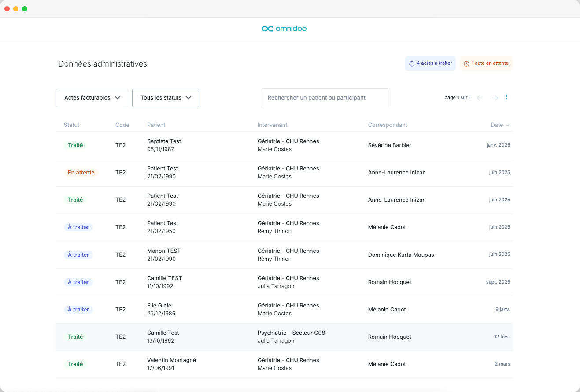
Task: Click clock icon in acte en attente badge
Action: 466,63
